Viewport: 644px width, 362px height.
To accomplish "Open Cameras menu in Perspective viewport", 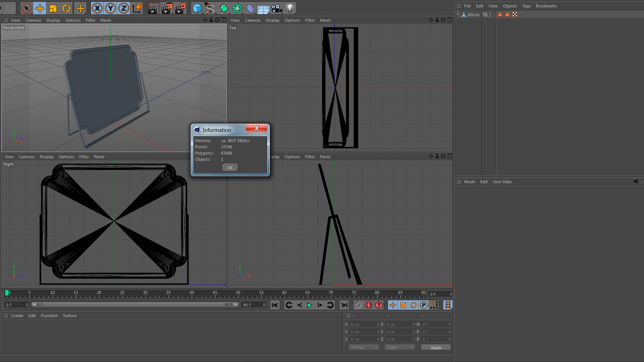I will (33, 20).
